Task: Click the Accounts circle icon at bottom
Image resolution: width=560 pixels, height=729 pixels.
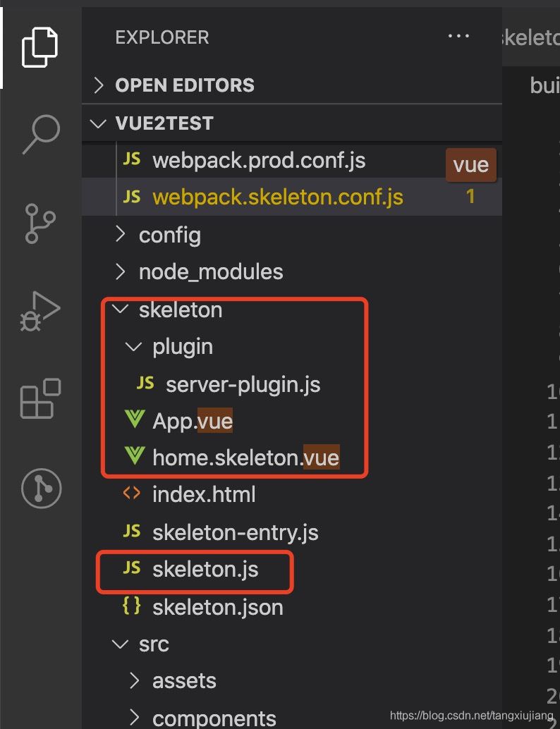Action: (x=40, y=486)
